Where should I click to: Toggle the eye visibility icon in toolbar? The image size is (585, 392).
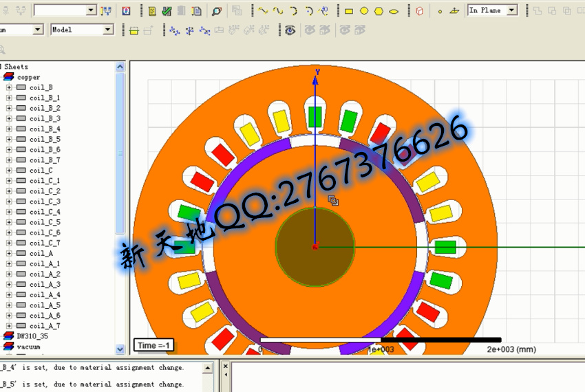(290, 30)
